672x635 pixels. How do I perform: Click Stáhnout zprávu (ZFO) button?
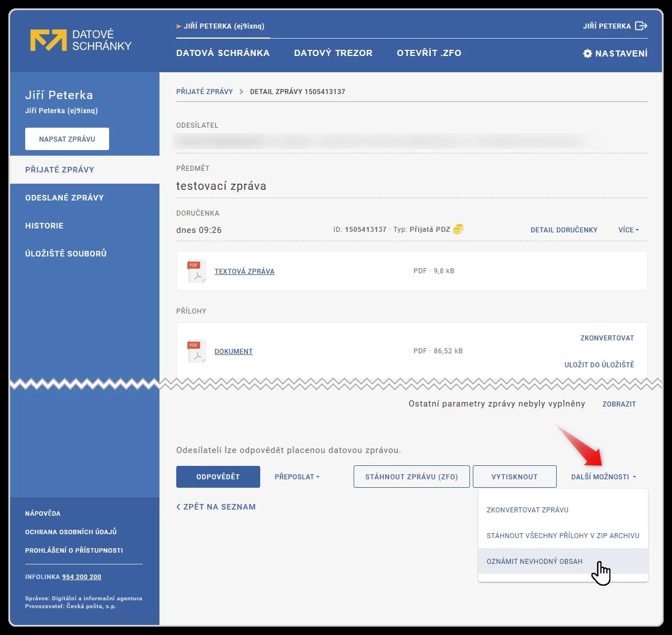[x=412, y=477]
